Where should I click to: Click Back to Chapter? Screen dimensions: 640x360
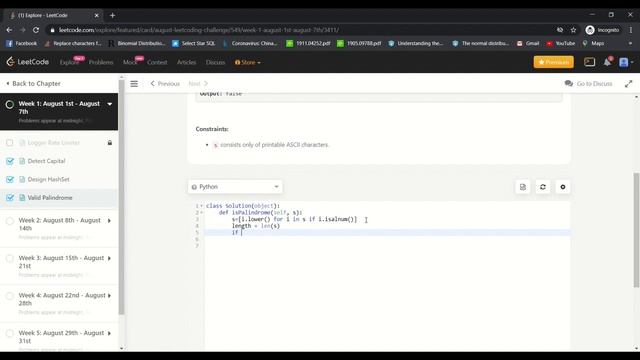point(33,84)
